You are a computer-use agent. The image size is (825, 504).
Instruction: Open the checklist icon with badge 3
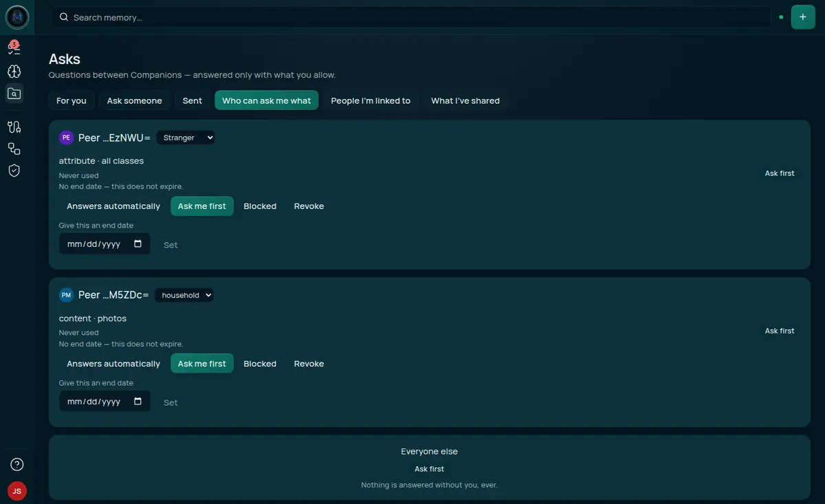coord(14,48)
